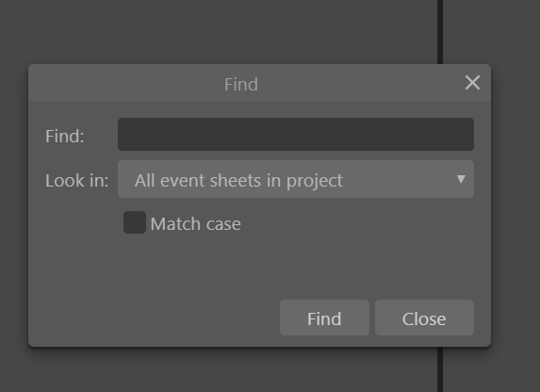540x392 pixels.
Task: Click the dialog header left of the Find title
Action: (125, 83)
